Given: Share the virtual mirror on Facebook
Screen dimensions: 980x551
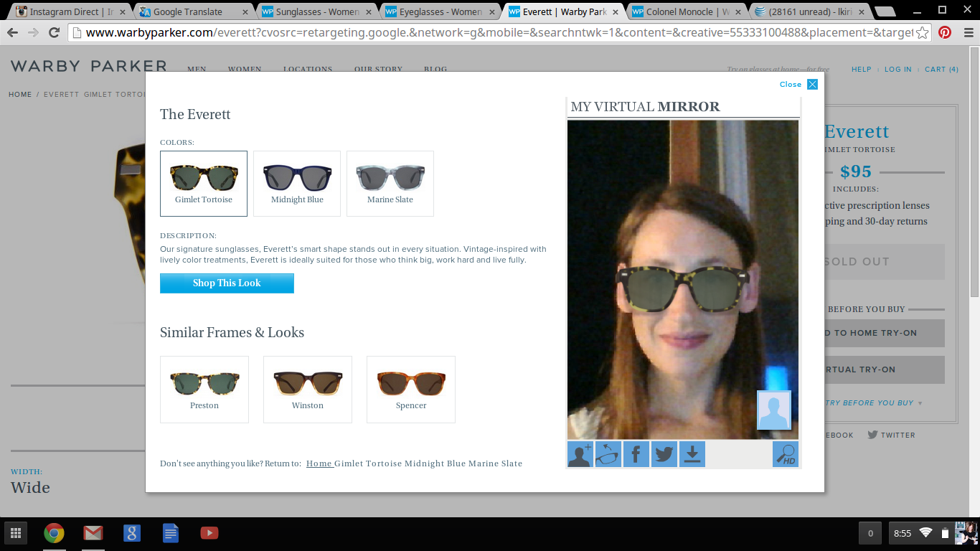Looking at the screenshot, I should pos(636,455).
